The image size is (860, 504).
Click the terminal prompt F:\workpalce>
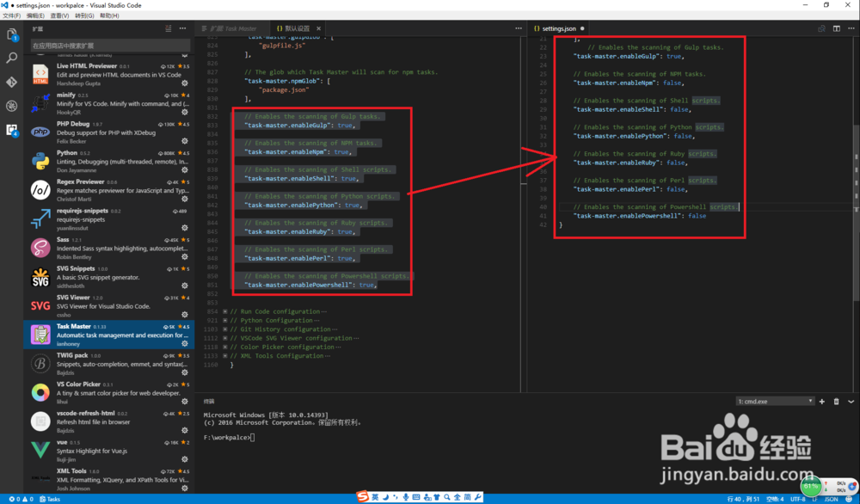[x=227, y=438]
